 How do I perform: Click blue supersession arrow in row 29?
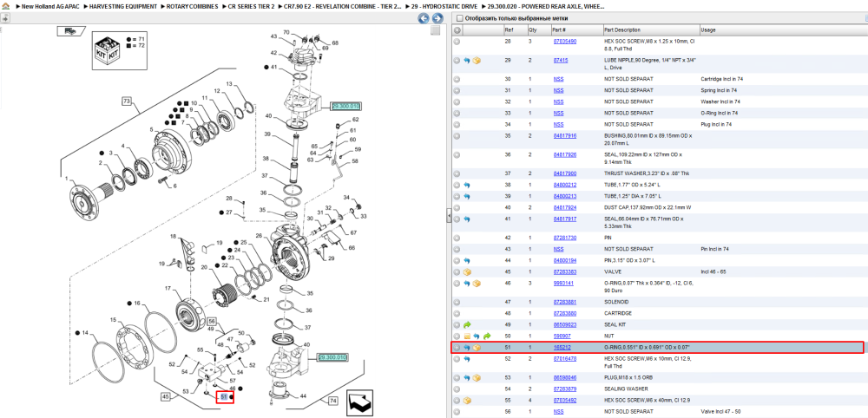467,60
